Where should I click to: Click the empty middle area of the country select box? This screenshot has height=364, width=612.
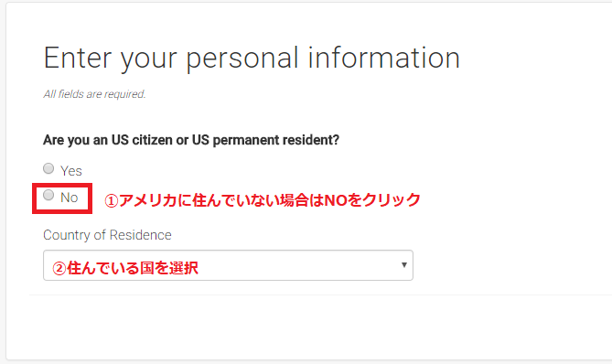click(298, 266)
